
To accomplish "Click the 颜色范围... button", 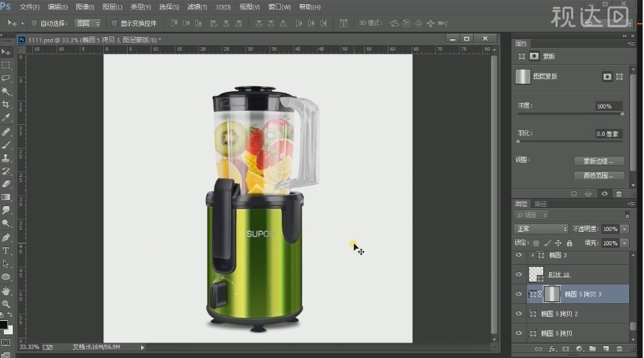I will [599, 176].
